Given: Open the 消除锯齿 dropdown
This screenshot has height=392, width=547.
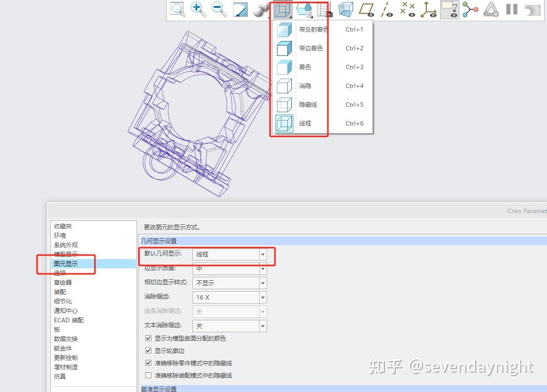Looking at the screenshot, I should (x=262, y=297).
